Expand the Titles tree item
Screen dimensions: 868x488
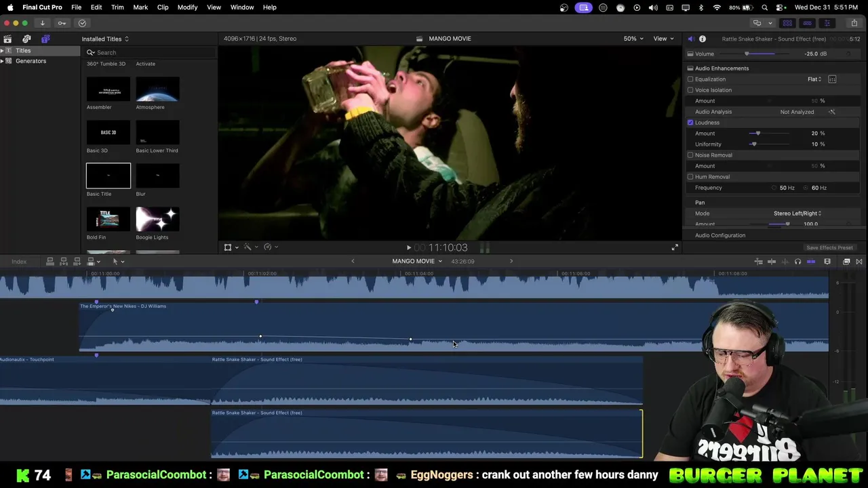point(3,51)
